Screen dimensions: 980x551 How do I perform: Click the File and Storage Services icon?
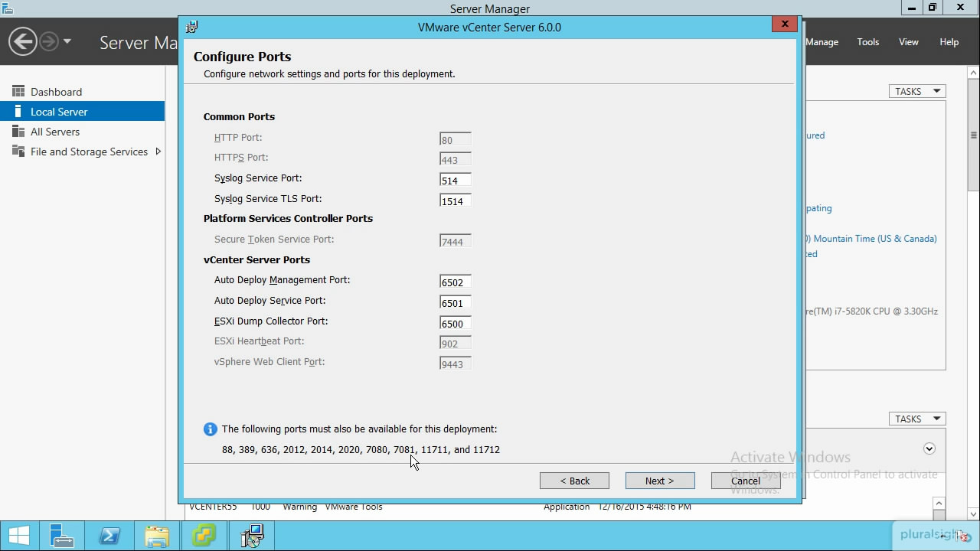pos(18,151)
